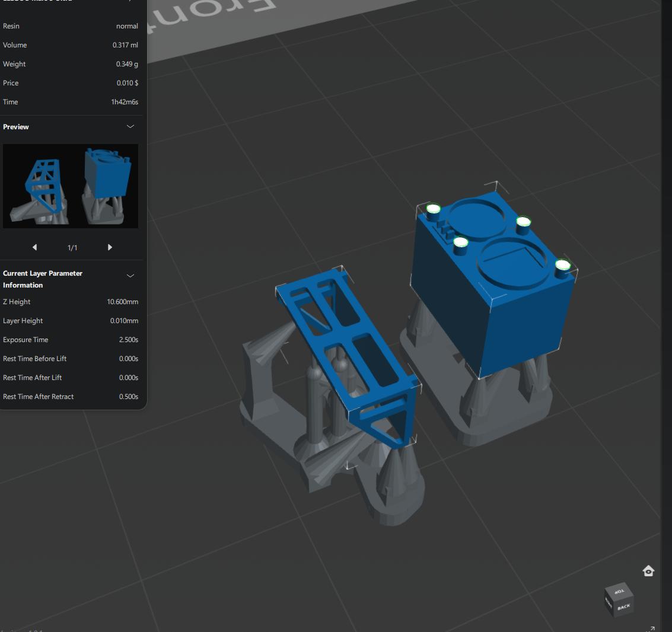672x632 pixels.
Task: Click the 1/1 preview page indicator
Action: coord(72,248)
